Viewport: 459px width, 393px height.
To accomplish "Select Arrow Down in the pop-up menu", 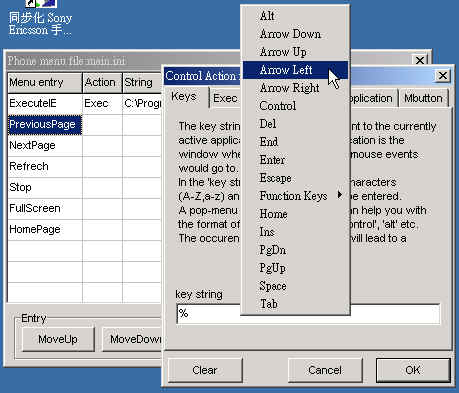I will (x=295, y=34).
